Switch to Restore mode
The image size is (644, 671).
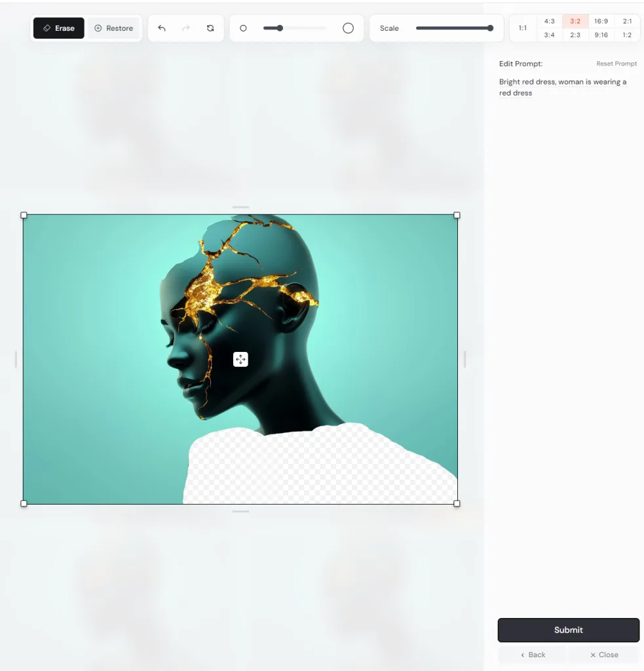(114, 28)
